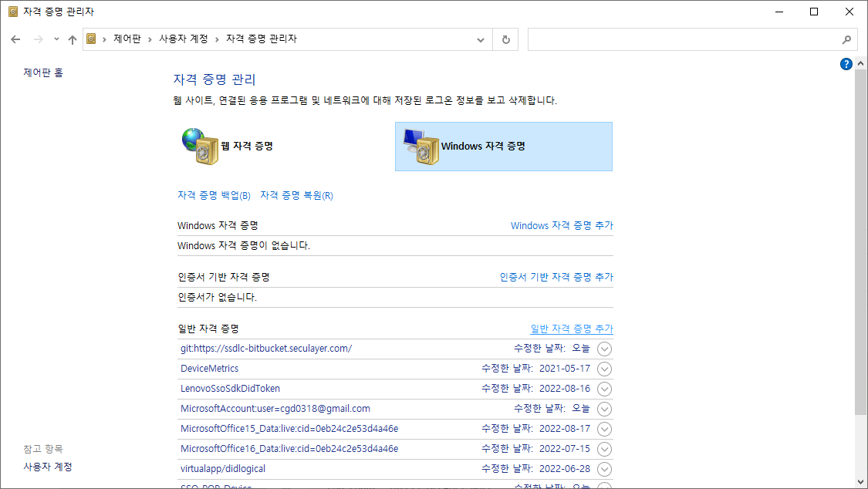Click scrollbar up arrow
The image size is (868, 489).
[x=860, y=63]
